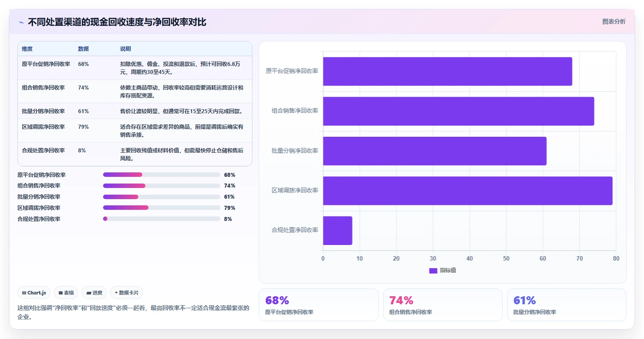Click the 74% cell in the table
The width and height of the screenshot is (644, 339).
pyautogui.click(x=83, y=88)
